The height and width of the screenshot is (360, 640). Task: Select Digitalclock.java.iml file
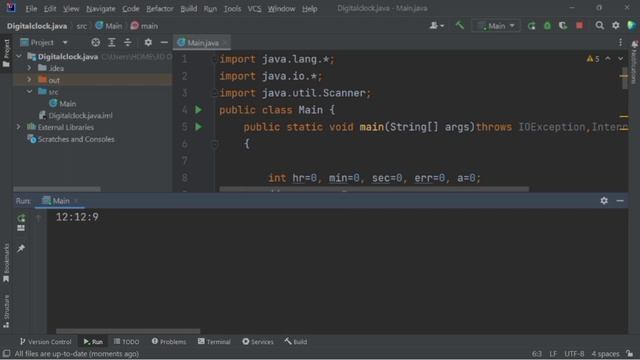coord(76,116)
